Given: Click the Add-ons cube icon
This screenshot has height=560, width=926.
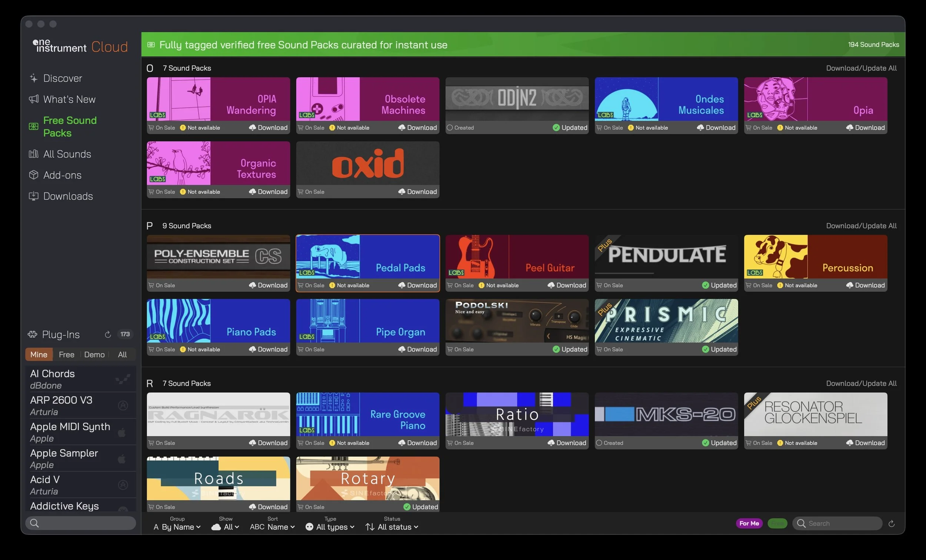Looking at the screenshot, I should click(33, 175).
